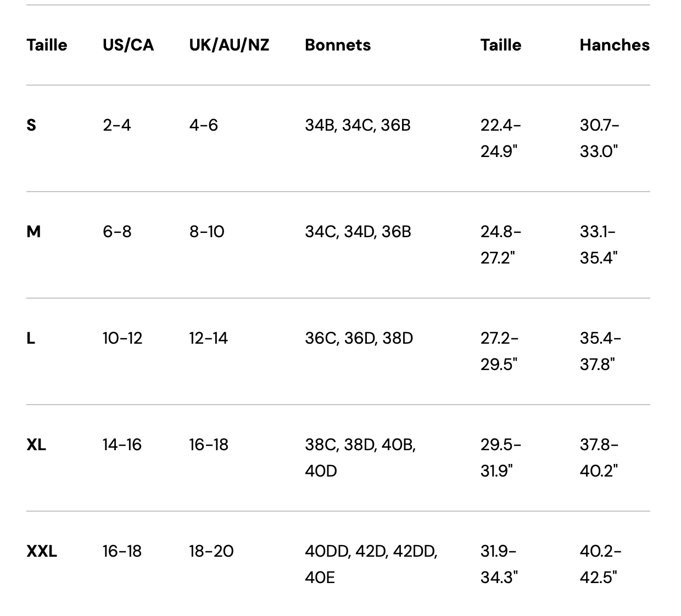Select the XL size row label
Screen dimensions: 681x616
(x=36, y=445)
